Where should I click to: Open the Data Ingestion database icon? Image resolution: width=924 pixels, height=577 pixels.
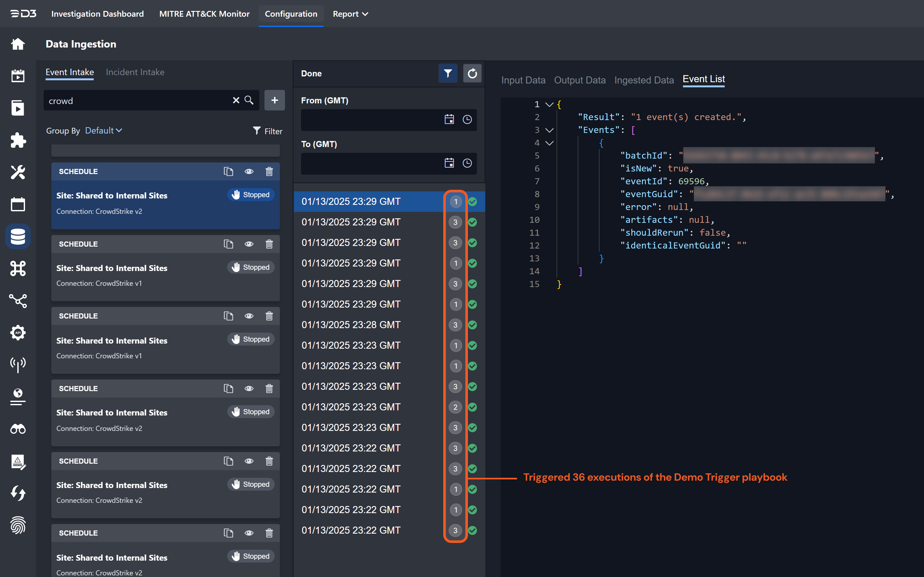[18, 237]
